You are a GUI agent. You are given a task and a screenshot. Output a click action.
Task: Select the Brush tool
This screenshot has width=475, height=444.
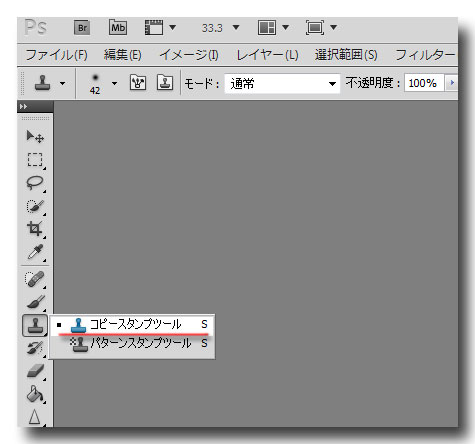tap(35, 302)
